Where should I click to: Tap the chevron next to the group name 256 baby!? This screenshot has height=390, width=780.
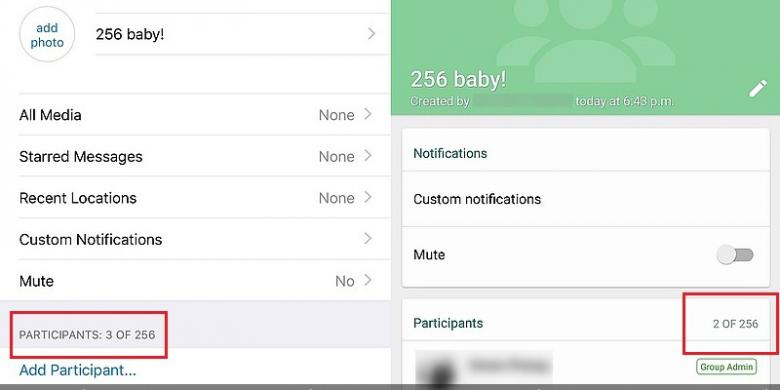pyautogui.click(x=371, y=34)
